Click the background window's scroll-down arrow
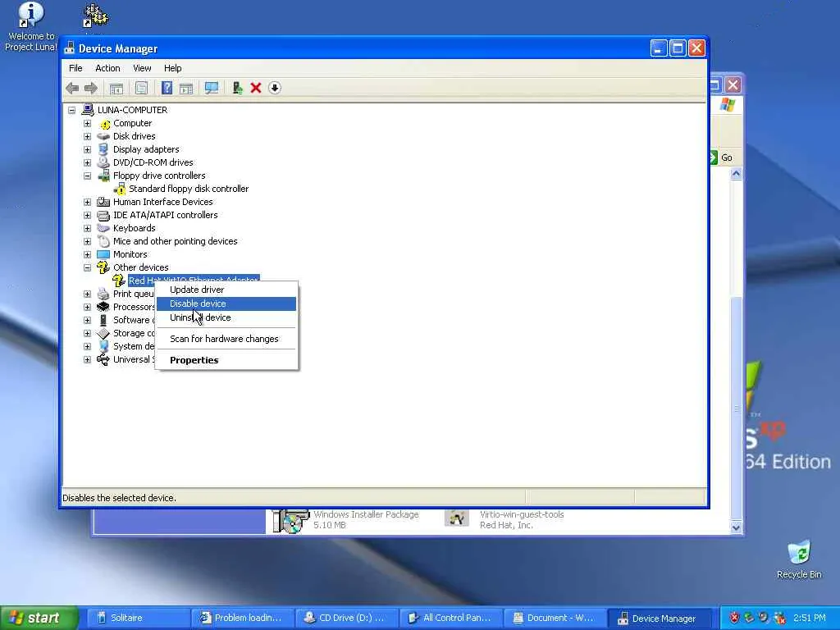840x630 pixels. pos(736,527)
